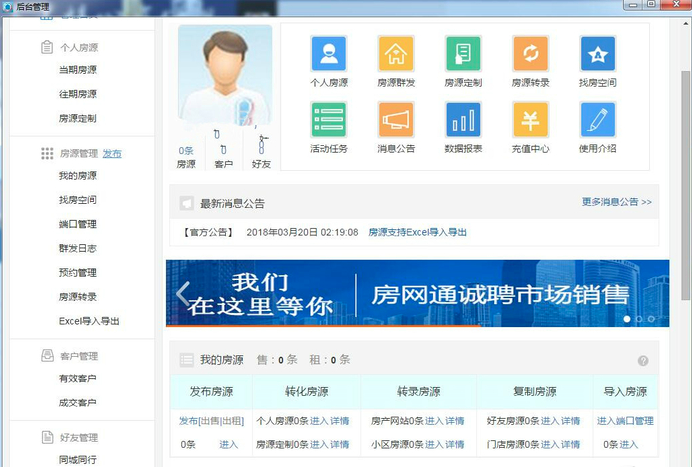Screen dimensions: 692x467
Task: Click the 我的房源 list header icon
Action: pyautogui.click(x=187, y=360)
